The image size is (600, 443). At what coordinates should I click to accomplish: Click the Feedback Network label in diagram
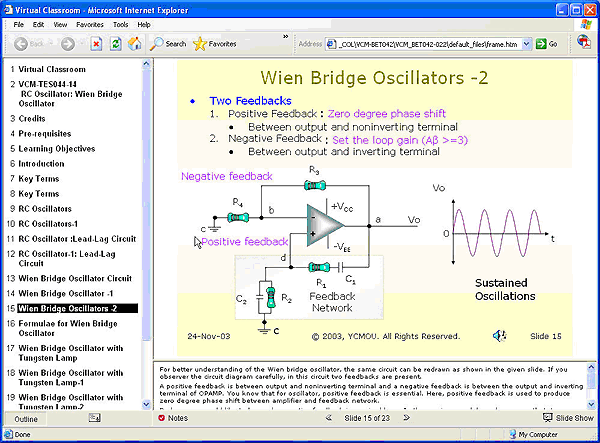[x=332, y=302]
